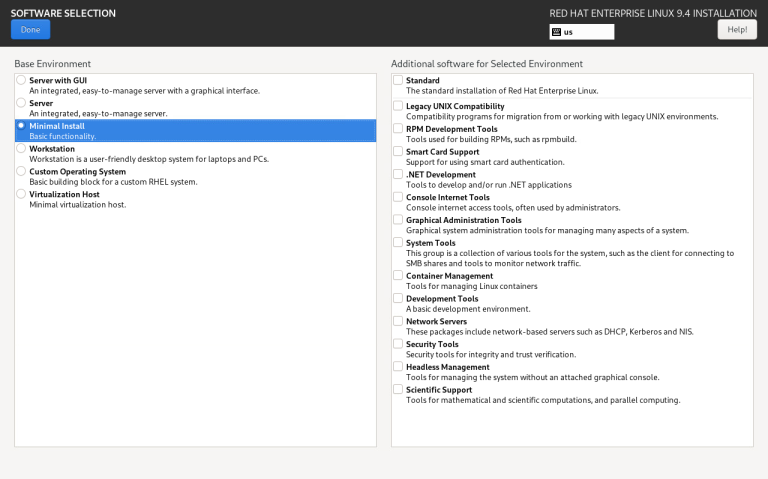This screenshot has height=479, width=768.
Task: Enable the Security Tools checkbox
Action: (x=398, y=344)
